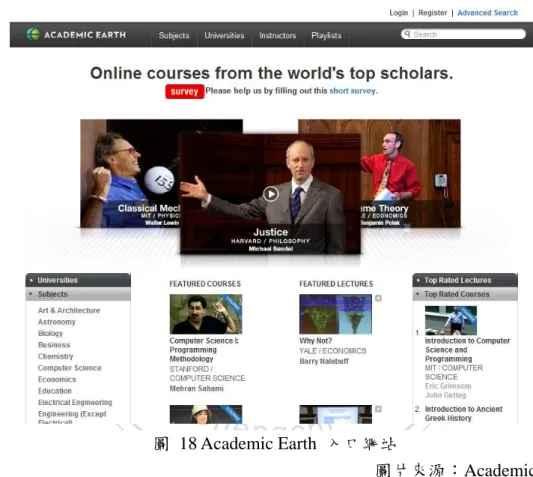Image resolution: width=533 pixels, height=477 pixels.
Task: Click instructor Mehran Sahami
Action: pos(196,388)
